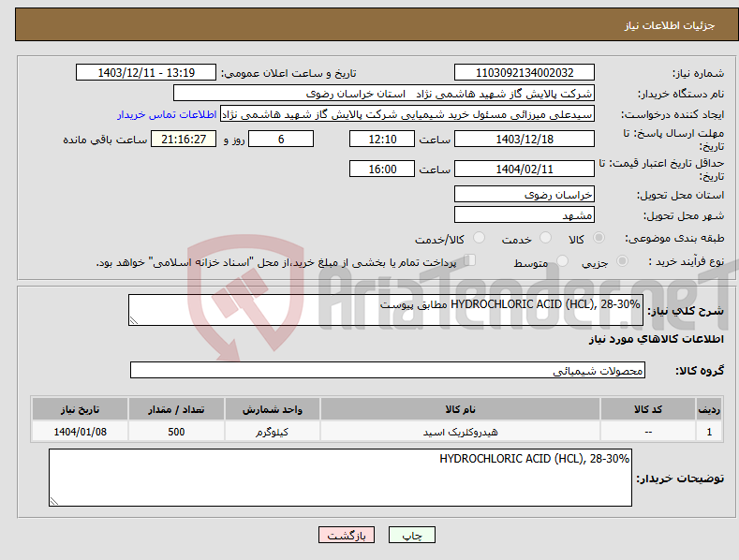Image resolution: width=739 pixels, height=560 pixels.
Task: Click the need date cell 1404/01/08
Action: [x=81, y=432]
